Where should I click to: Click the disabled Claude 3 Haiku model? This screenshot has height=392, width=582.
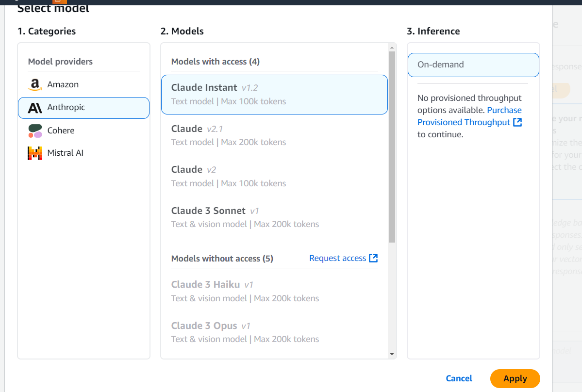click(x=274, y=291)
